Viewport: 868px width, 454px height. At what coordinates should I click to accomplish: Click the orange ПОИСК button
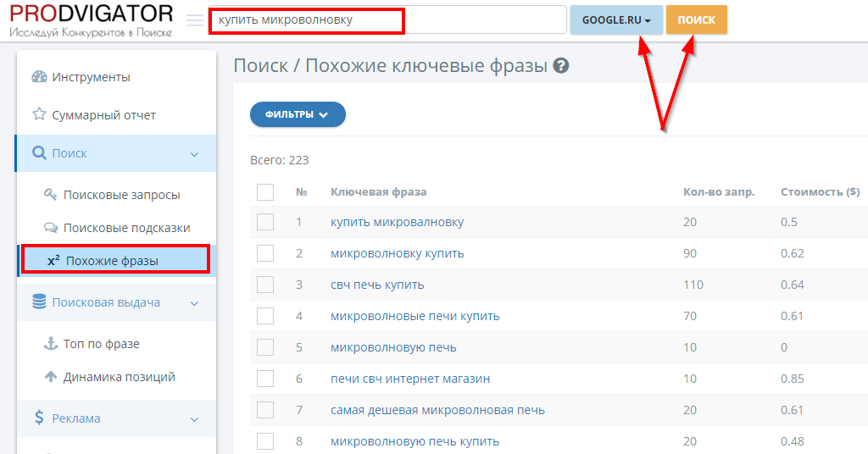point(697,20)
